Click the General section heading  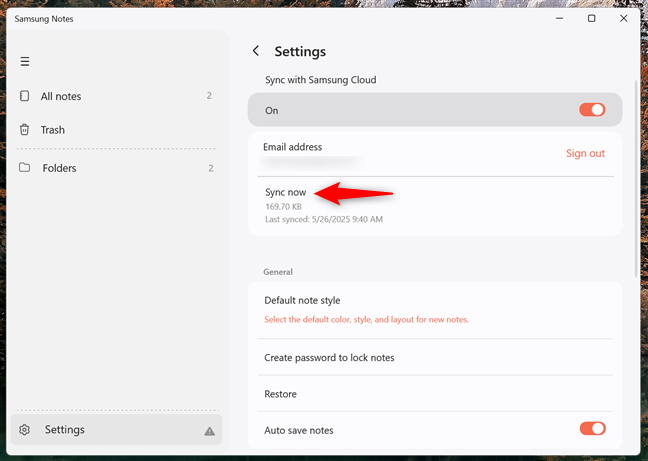[x=278, y=272]
